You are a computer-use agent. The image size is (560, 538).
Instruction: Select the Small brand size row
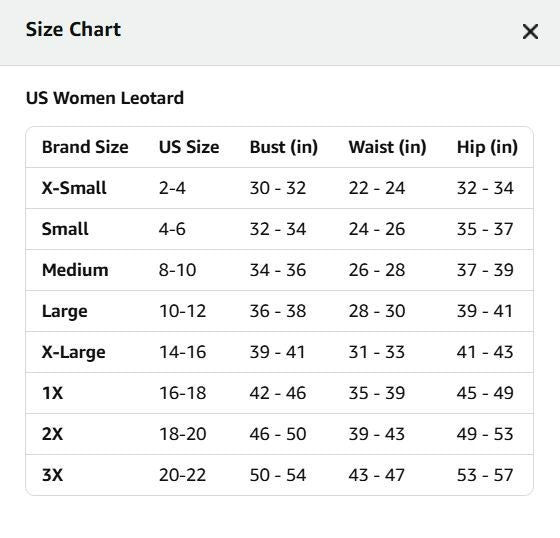coord(279,229)
